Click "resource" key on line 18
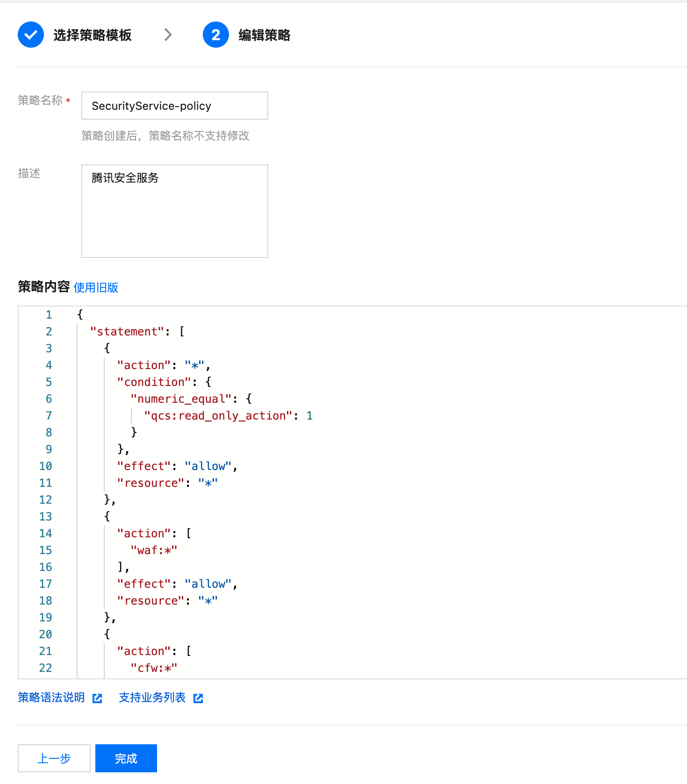The image size is (687, 784). pyautogui.click(x=151, y=601)
